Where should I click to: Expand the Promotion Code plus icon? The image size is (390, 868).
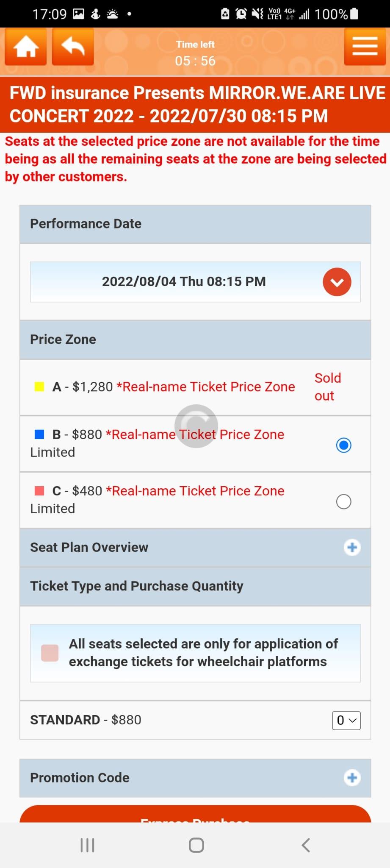point(352,778)
